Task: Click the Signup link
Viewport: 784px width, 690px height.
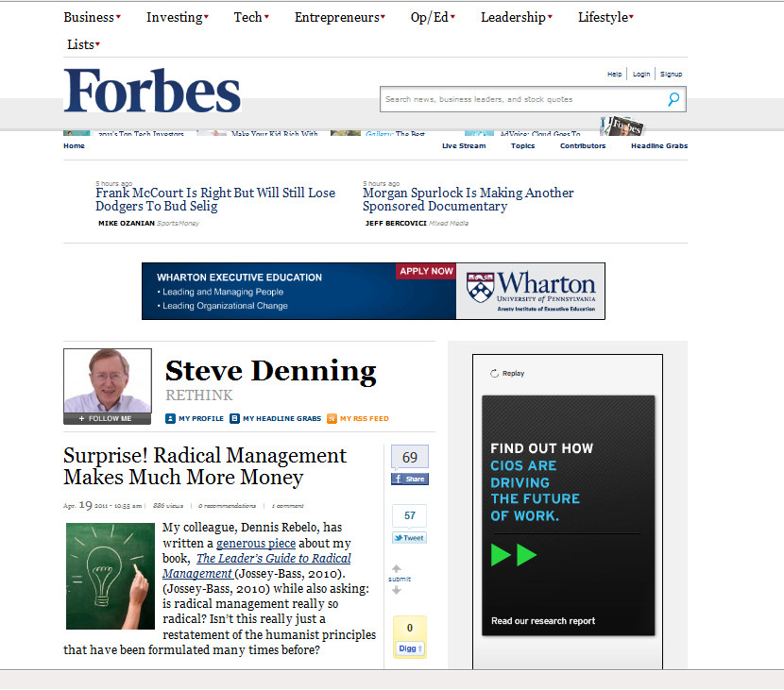Action: (671, 74)
